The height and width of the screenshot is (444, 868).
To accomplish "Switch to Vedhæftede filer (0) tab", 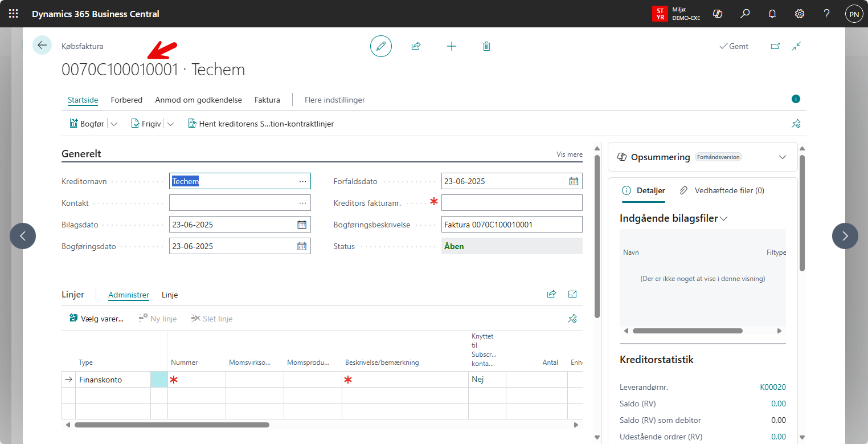I will (x=722, y=190).
